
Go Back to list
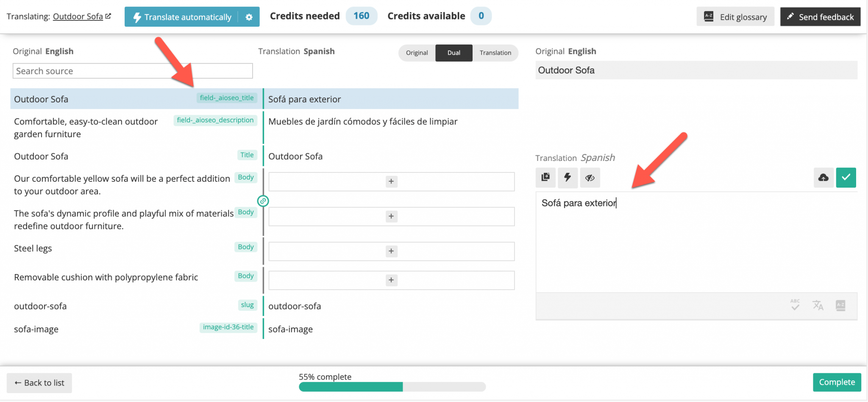click(39, 383)
